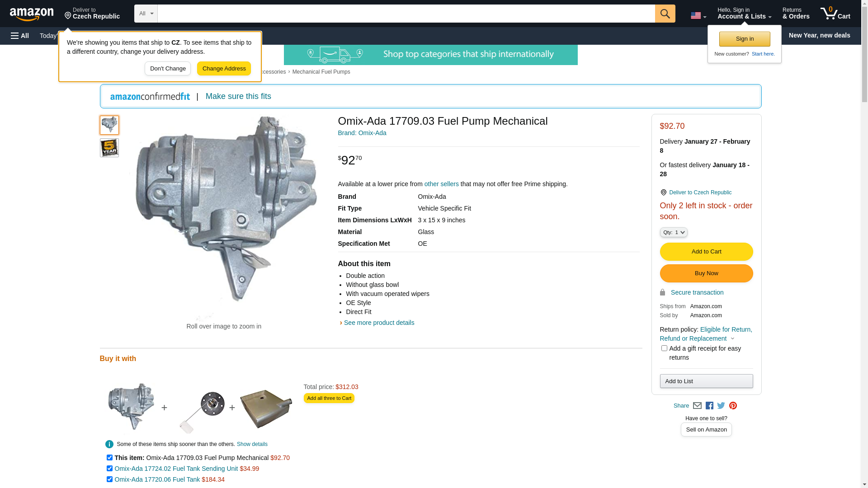Open the quantity dropdown
The height and width of the screenshot is (488, 868).
(674, 232)
